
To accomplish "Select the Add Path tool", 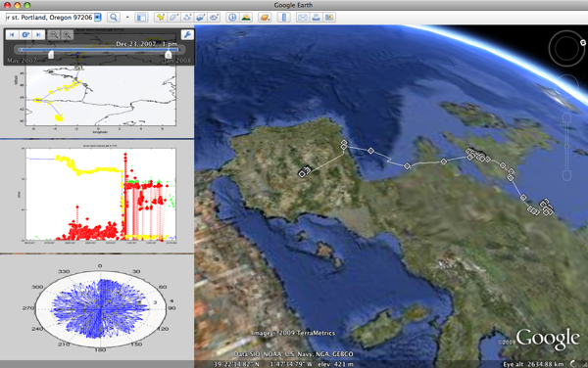I will tap(187, 18).
